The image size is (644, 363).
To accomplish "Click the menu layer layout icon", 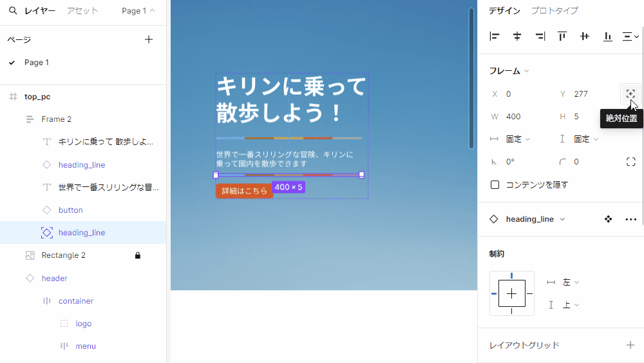I will tap(64, 346).
